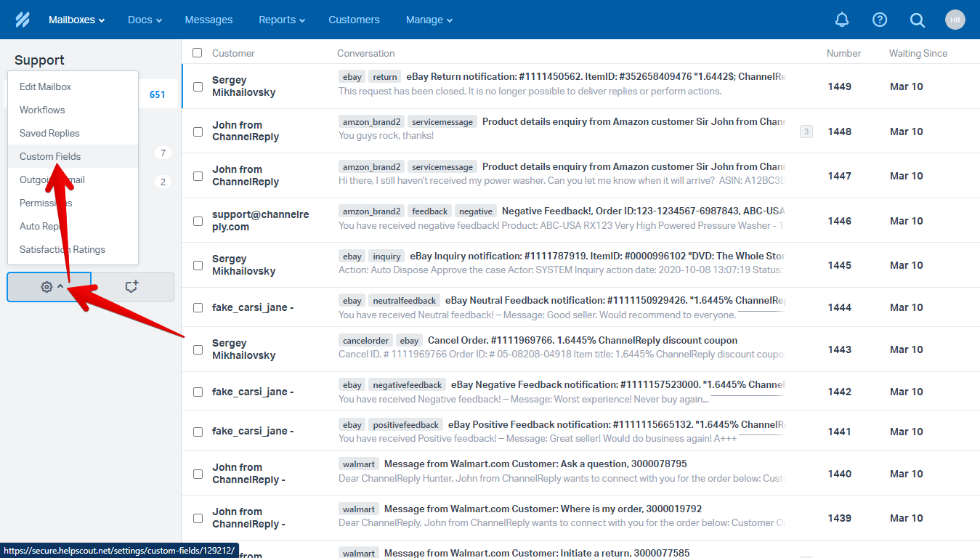Click the 'return' tag on conversation 1449
The height and width of the screenshot is (558, 980).
point(385,77)
